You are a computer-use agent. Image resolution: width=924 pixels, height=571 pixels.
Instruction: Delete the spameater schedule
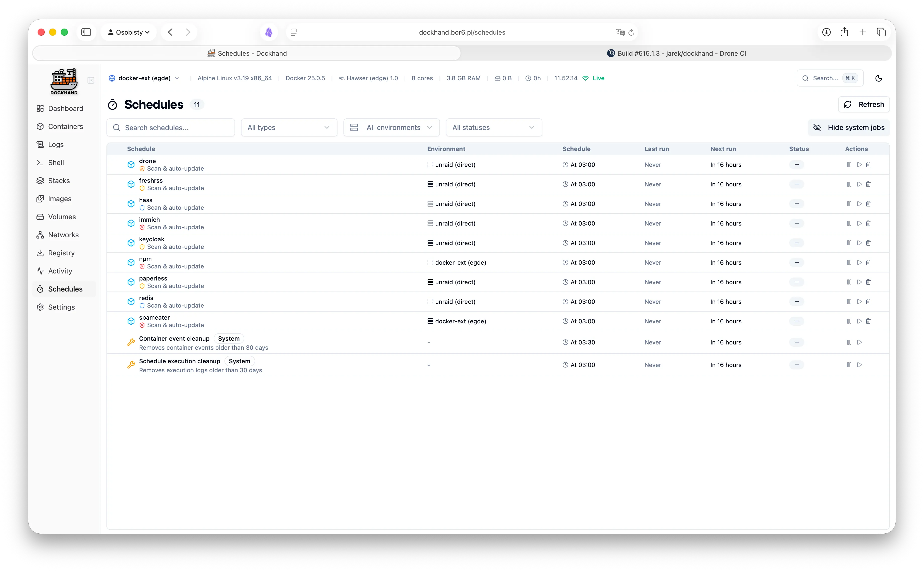(868, 321)
